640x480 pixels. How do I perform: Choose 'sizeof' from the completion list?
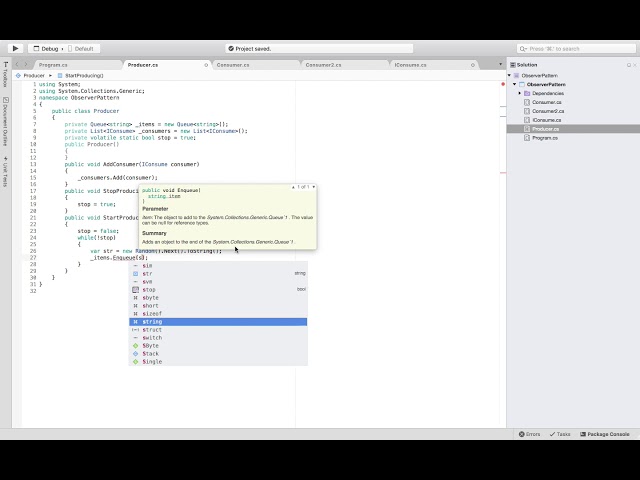click(x=218, y=314)
